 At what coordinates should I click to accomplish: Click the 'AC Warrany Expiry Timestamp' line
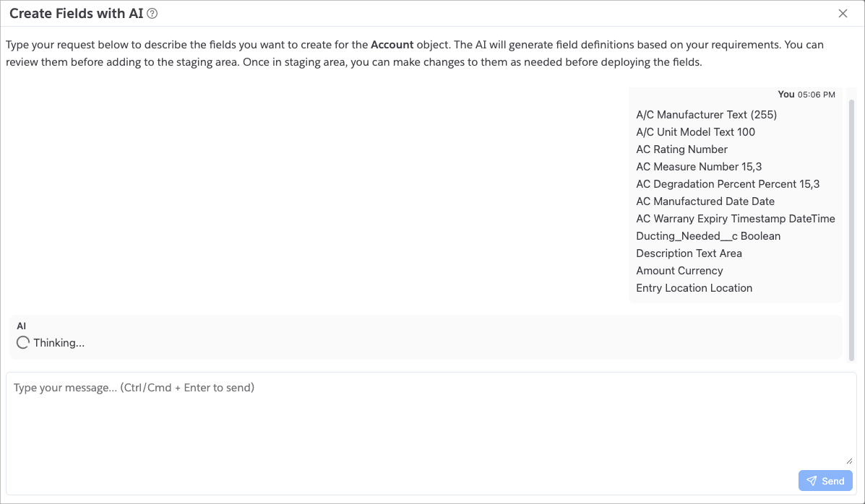click(735, 219)
